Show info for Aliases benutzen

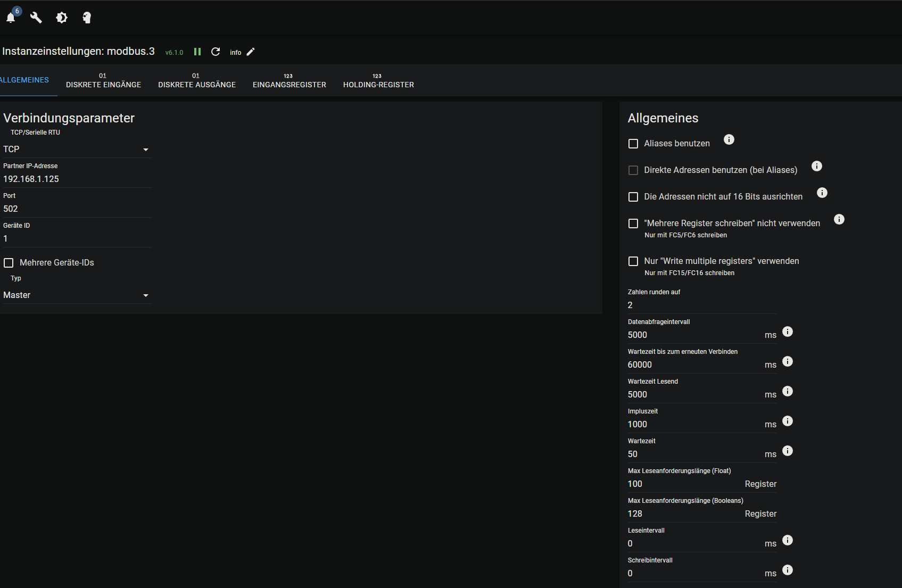(x=729, y=139)
